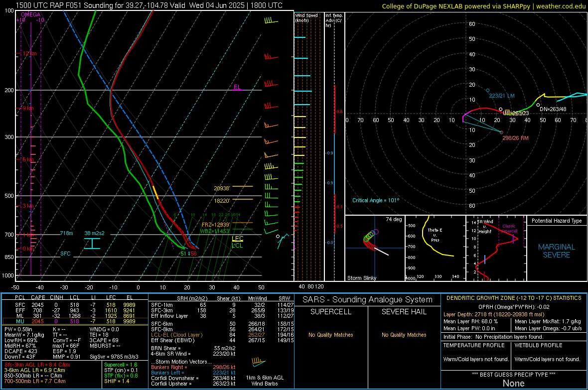The height and width of the screenshot is (390, 588).
Task: Click the '223/21 LM' left mover label
Action: 502,96
